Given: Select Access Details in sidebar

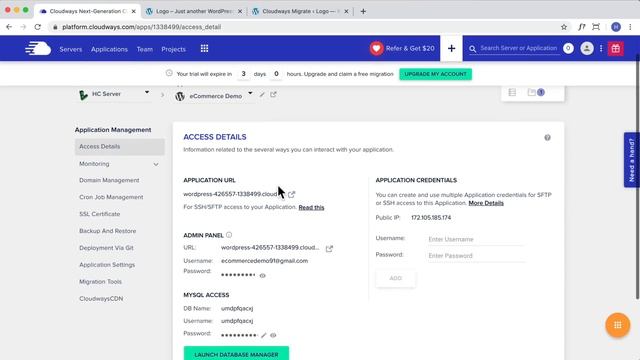Looking at the screenshot, I should click(x=120, y=147).
